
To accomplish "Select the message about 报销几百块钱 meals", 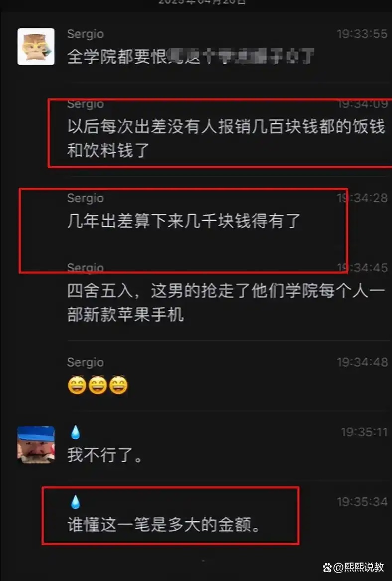I will (x=226, y=138).
